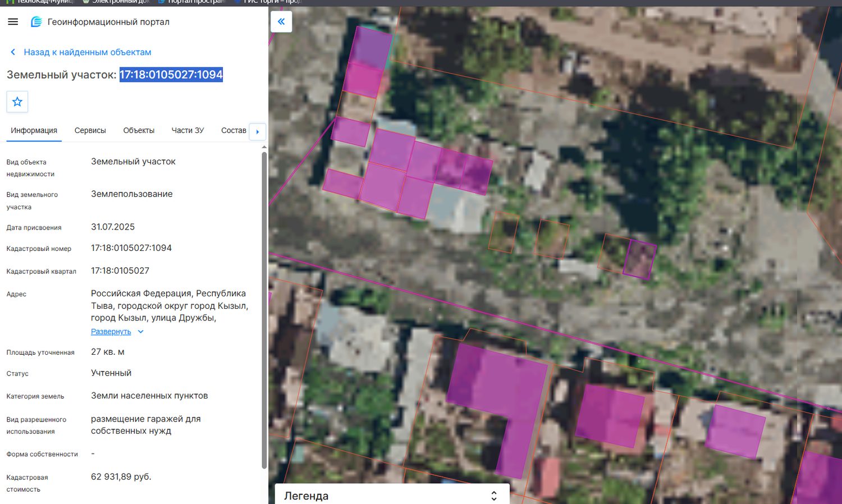
Task: Click cadastral value '62 931,89 руб.'
Action: pyautogui.click(x=121, y=476)
